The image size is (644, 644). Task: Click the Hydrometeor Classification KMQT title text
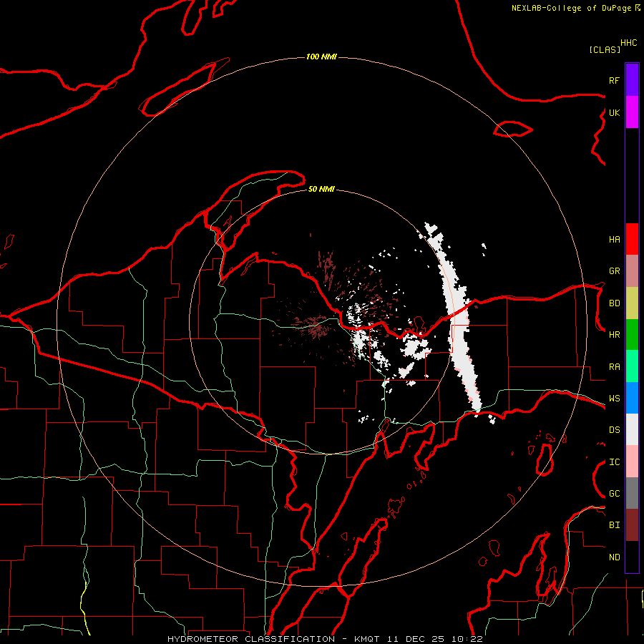pos(325,639)
